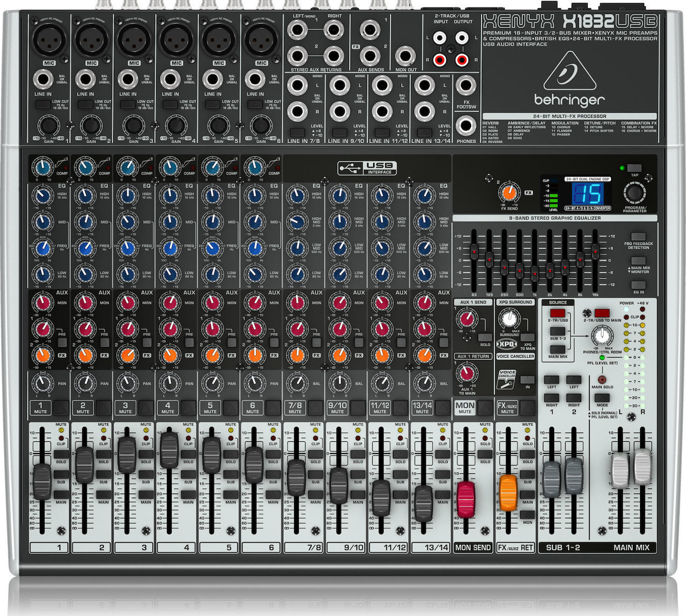Click the MAIN MIX/MONITOR equalizer button
This screenshot has width=686, height=616.
click(x=639, y=260)
